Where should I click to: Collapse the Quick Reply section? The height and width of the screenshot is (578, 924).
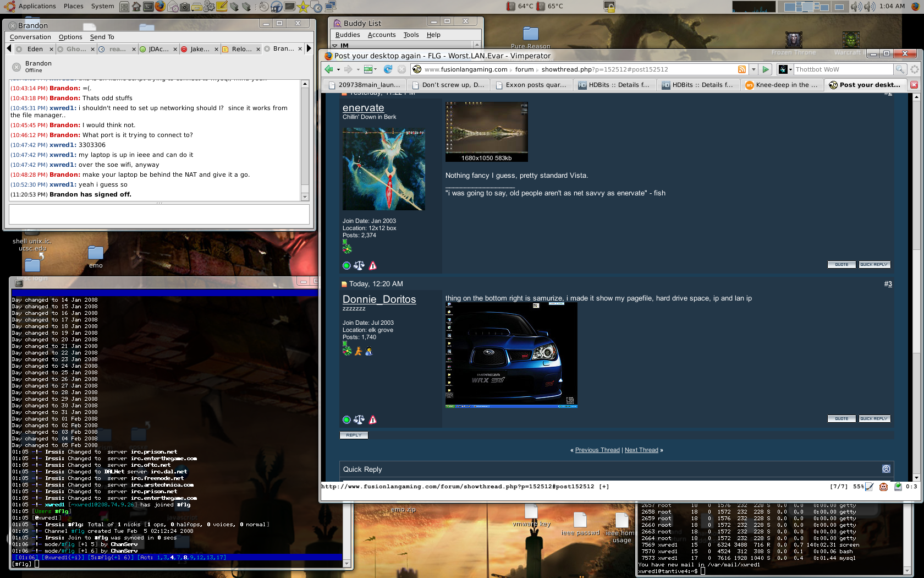coord(886,469)
